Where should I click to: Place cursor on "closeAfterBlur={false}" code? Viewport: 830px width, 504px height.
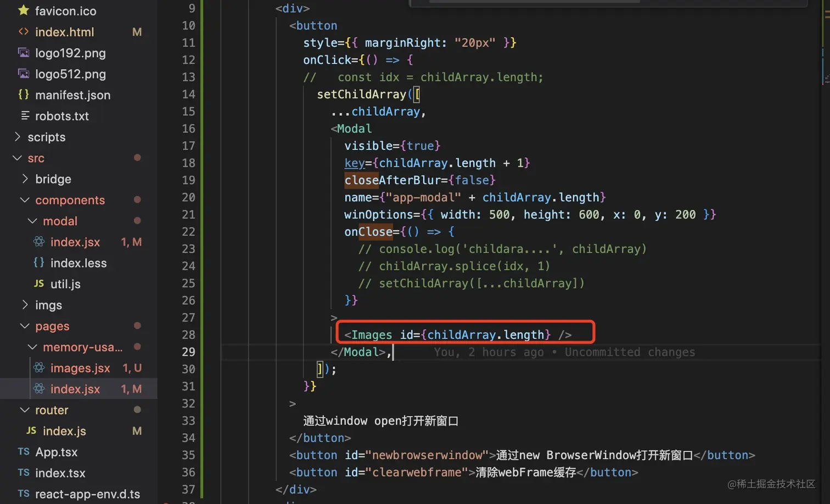(x=420, y=180)
